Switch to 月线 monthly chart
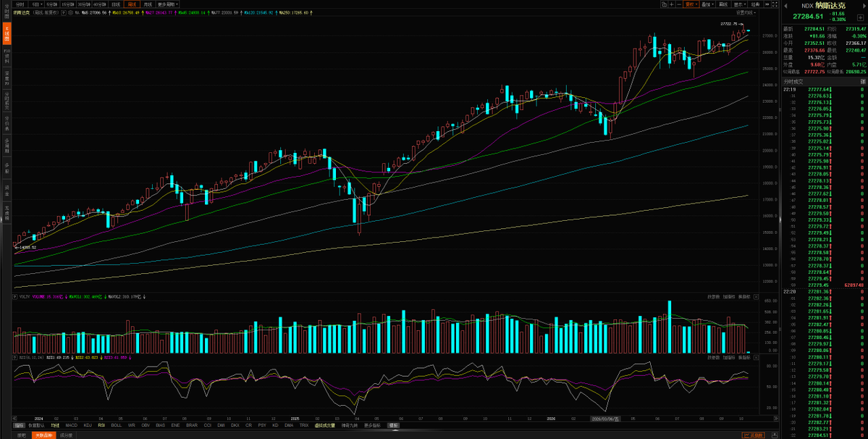The image size is (868, 439). 148,4
